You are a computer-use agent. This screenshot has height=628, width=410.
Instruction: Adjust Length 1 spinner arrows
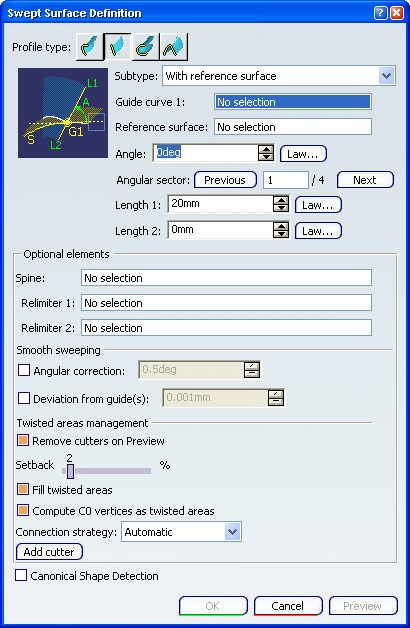tap(281, 205)
